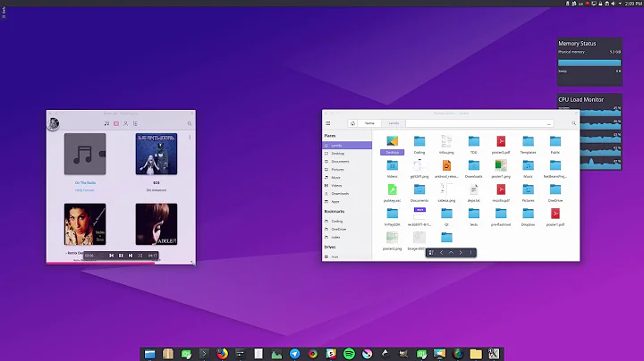This screenshot has height=361, width=644.
Task: Select the mozilla.pdf file
Action: [501, 189]
